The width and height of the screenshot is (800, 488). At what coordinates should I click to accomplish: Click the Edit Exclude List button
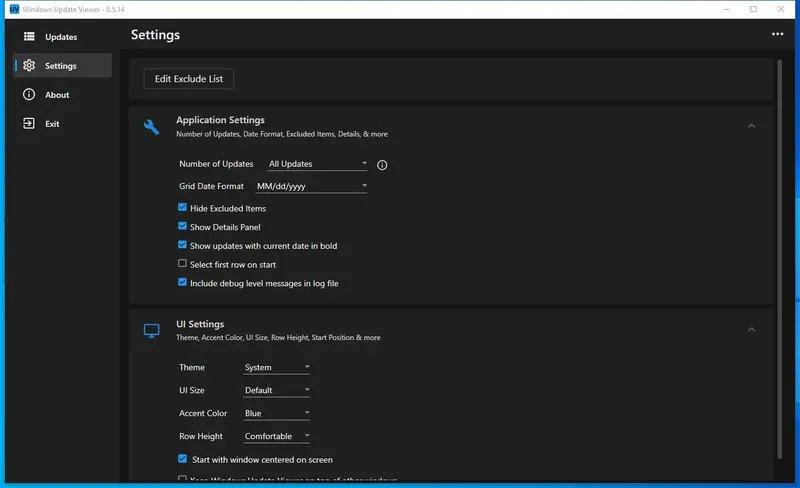(x=189, y=78)
